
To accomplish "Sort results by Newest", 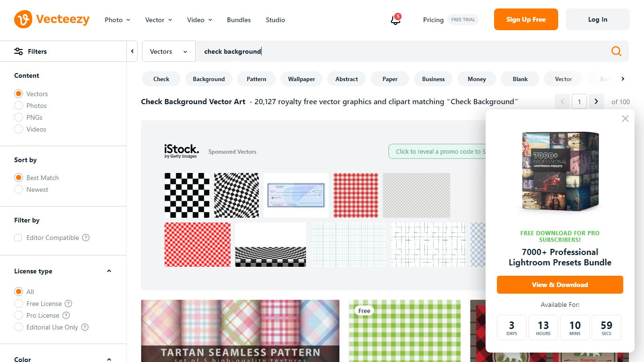I will coord(18,189).
